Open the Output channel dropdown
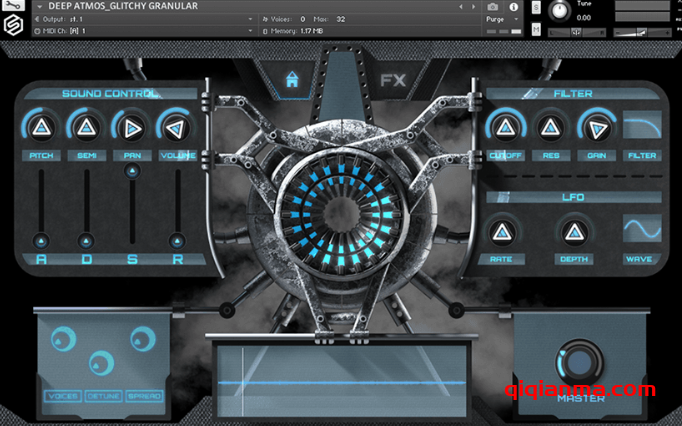682x426 pixels. [x=250, y=19]
